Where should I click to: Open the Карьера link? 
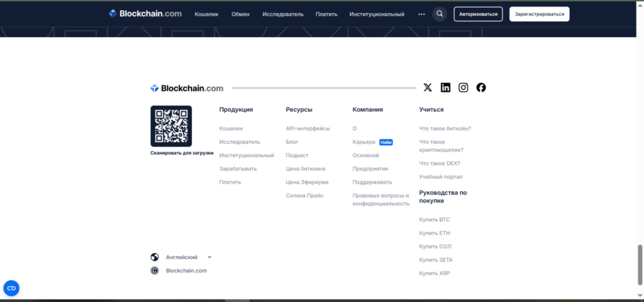[364, 142]
